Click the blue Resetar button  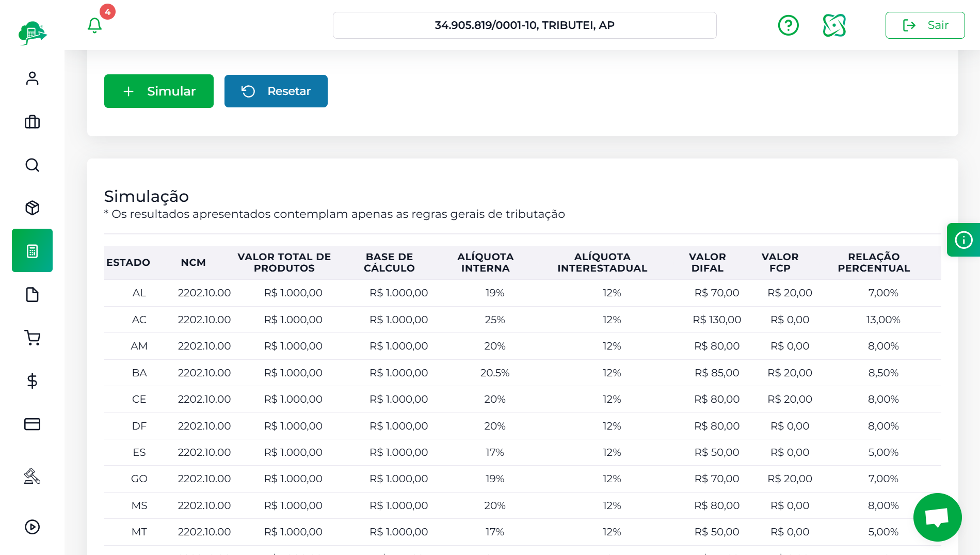pos(276,91)
